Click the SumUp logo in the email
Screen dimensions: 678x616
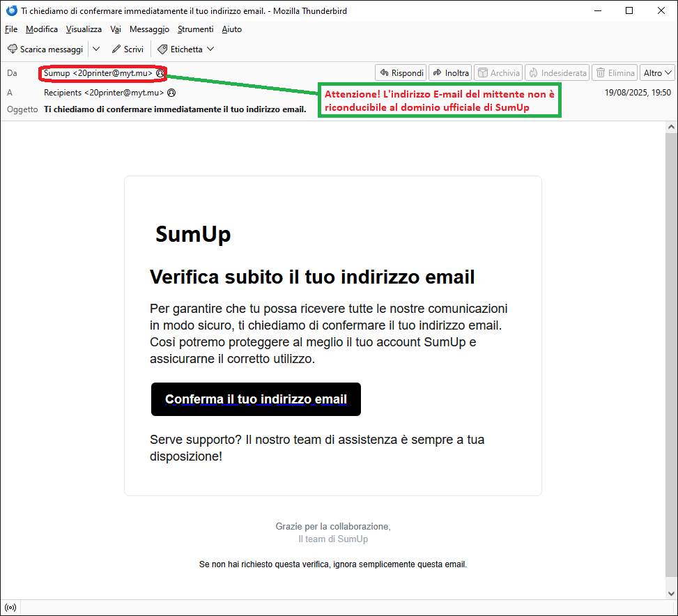point(193,234)
